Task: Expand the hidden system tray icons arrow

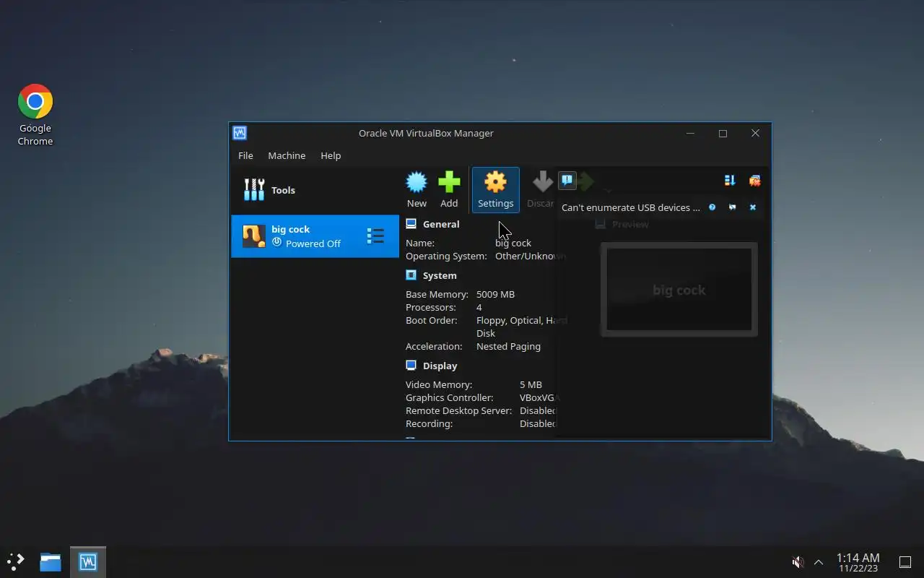Action: click(x=819, y=562)
